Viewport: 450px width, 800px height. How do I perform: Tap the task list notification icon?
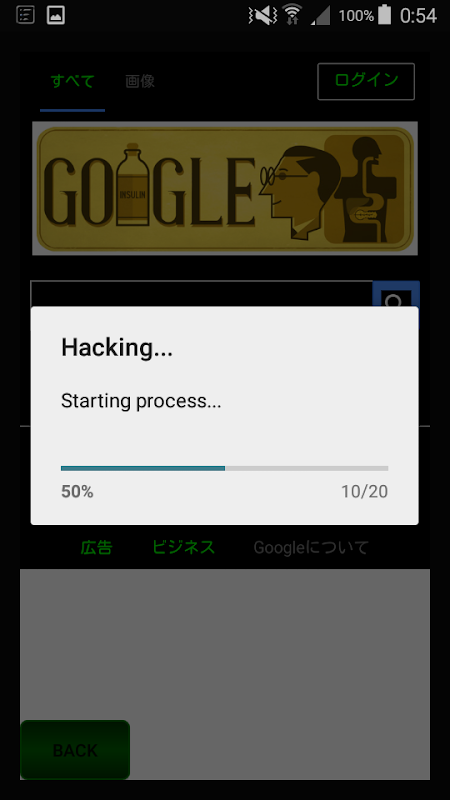point(26,15)
